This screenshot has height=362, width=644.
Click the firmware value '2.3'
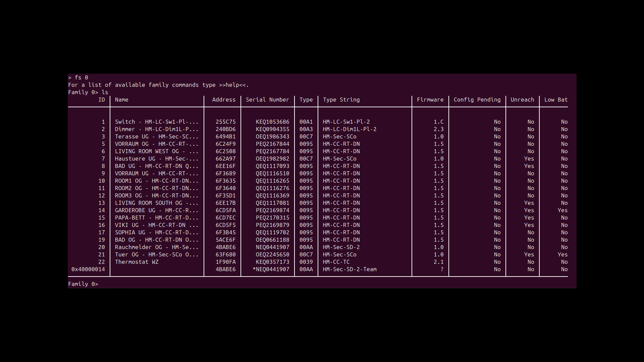(438, 129)
